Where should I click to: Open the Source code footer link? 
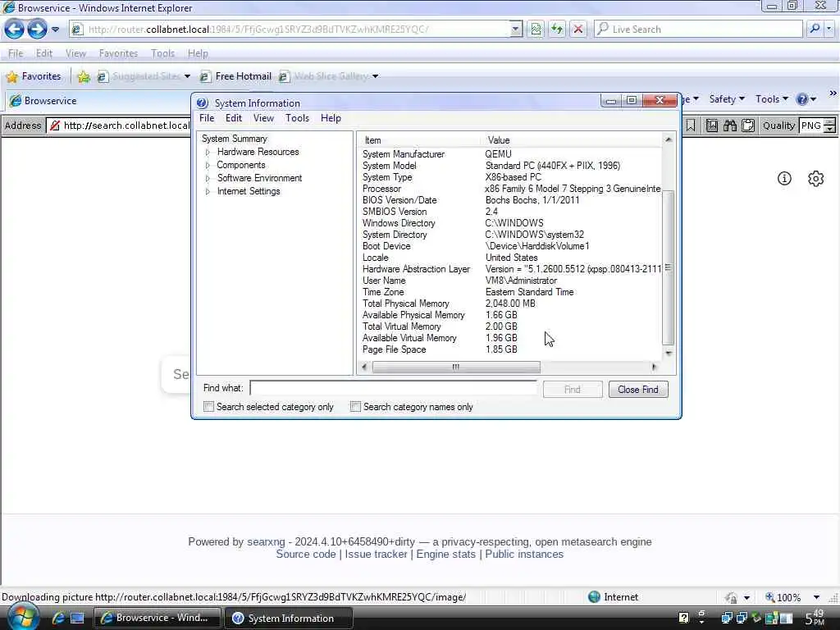tap(305, 555)
